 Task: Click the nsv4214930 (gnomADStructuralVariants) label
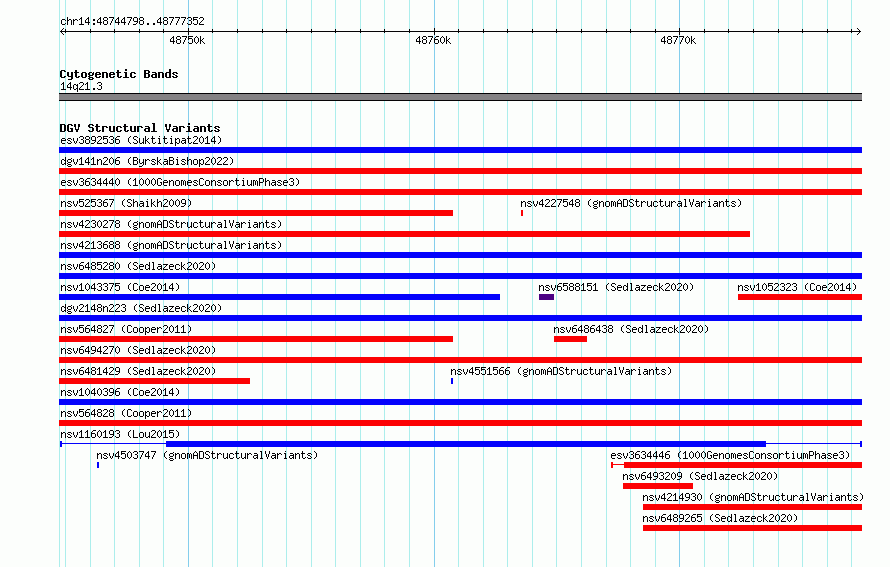[753, 497]
